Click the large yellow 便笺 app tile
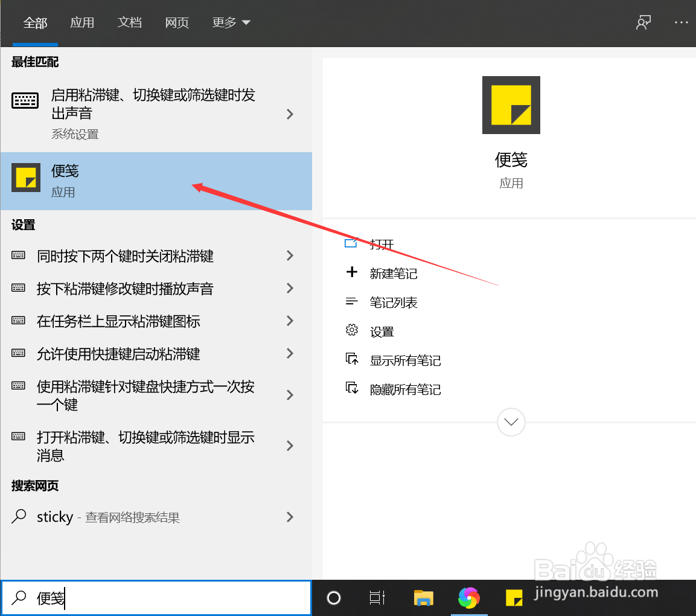Viewport: 696px width, 616px height. [x=511, y=104]
